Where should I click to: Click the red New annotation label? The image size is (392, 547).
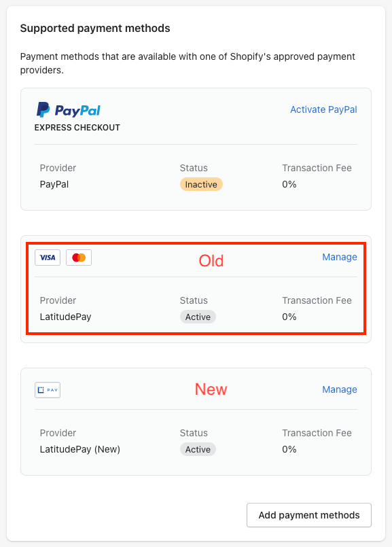(211, 389)
